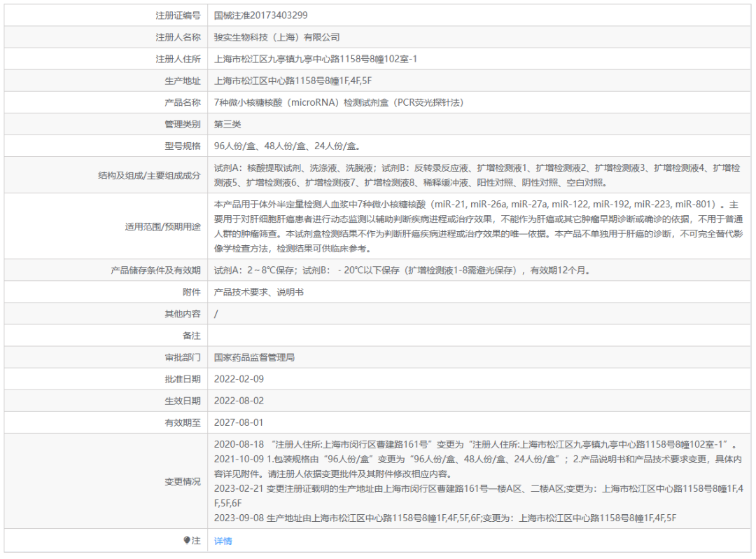
Task: Click the lightbulb icon beside 注
Action: pyautogui.click(x=187, y=541)
